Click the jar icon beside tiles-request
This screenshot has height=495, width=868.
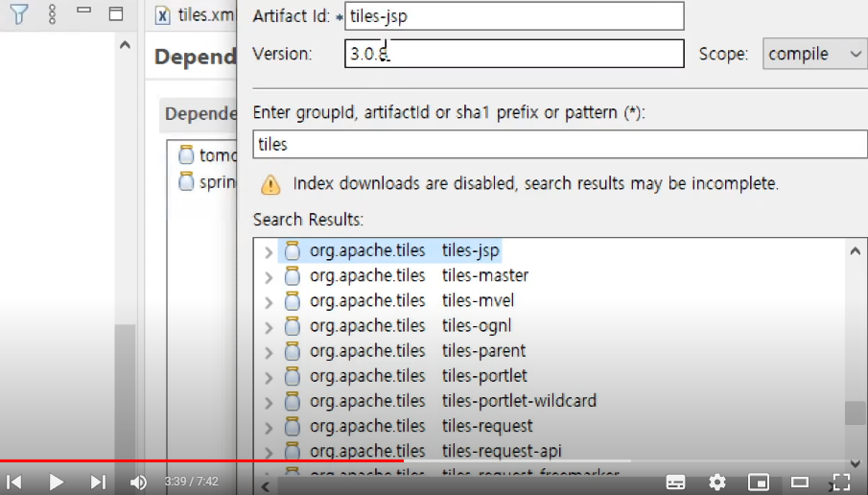pos(292,426)
